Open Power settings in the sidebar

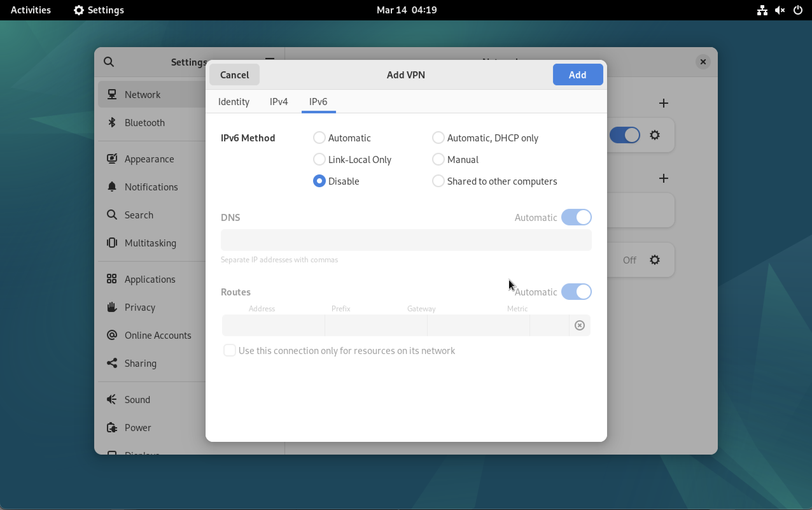point(152,428)
